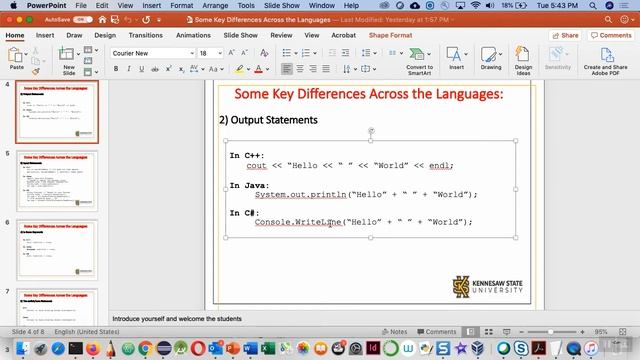The width and height of the screenshot is (640, 360).
Task: Open Excel from the Dock
Action: tap(268, 349)
